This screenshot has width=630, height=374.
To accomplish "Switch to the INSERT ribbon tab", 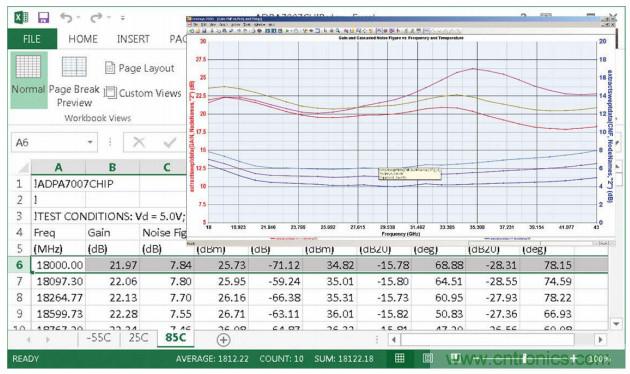I will tap(133, 39).
